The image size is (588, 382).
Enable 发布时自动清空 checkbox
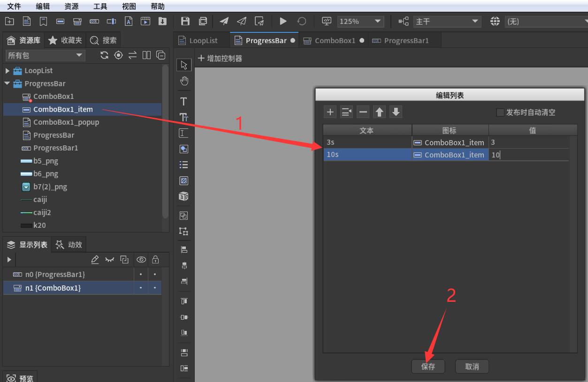click(x=500, y=112)
